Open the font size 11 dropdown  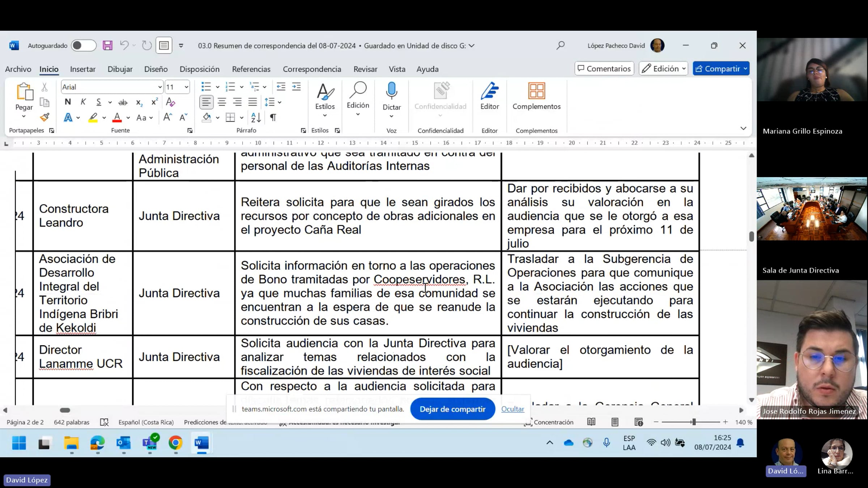186,87
